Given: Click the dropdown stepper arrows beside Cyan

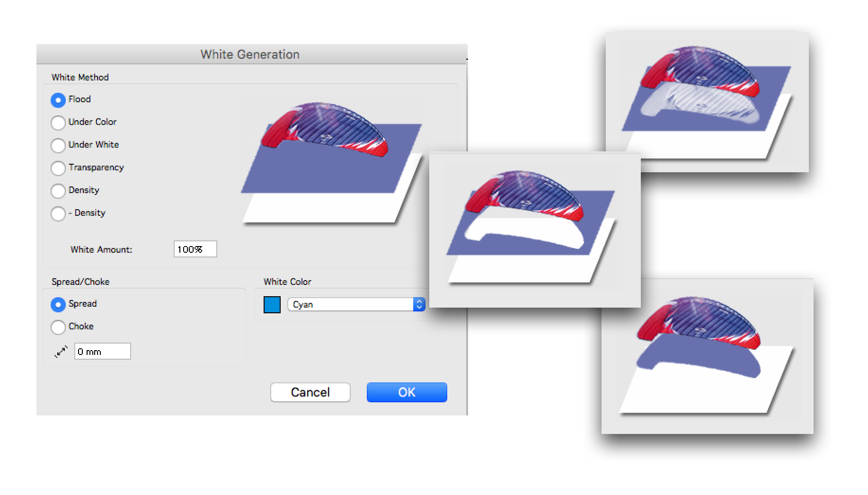Looking at the screenshot, I should click(419, 304).
